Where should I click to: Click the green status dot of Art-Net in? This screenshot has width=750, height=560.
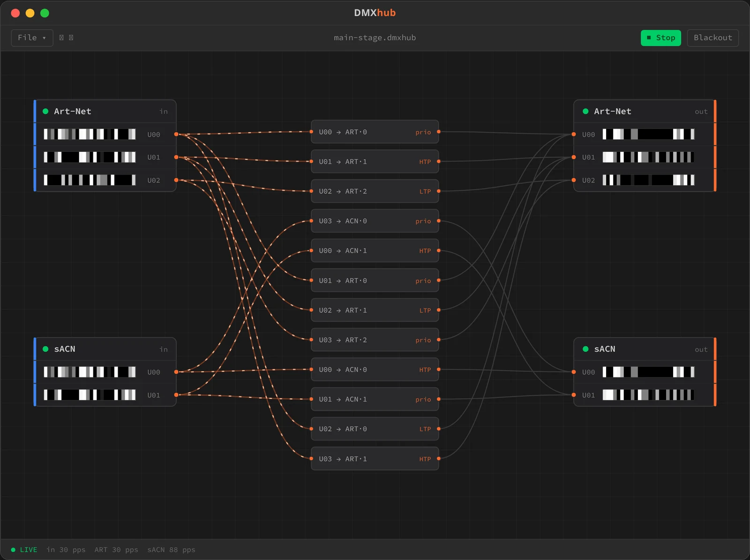[45, 111]
